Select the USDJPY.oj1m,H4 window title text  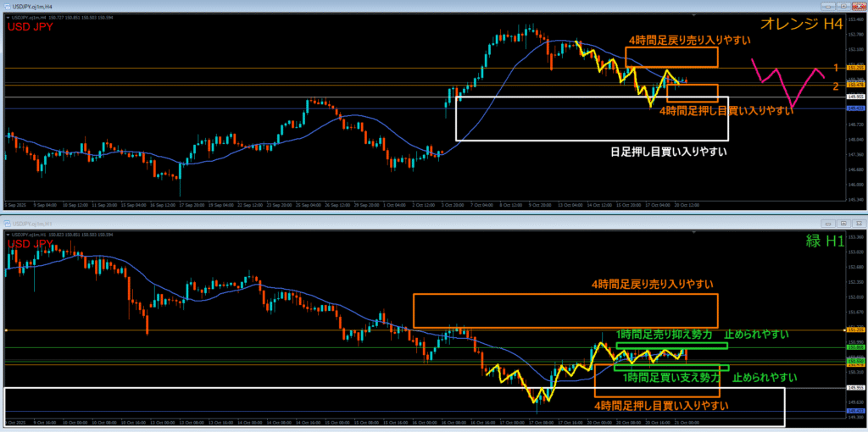point(31,6)
